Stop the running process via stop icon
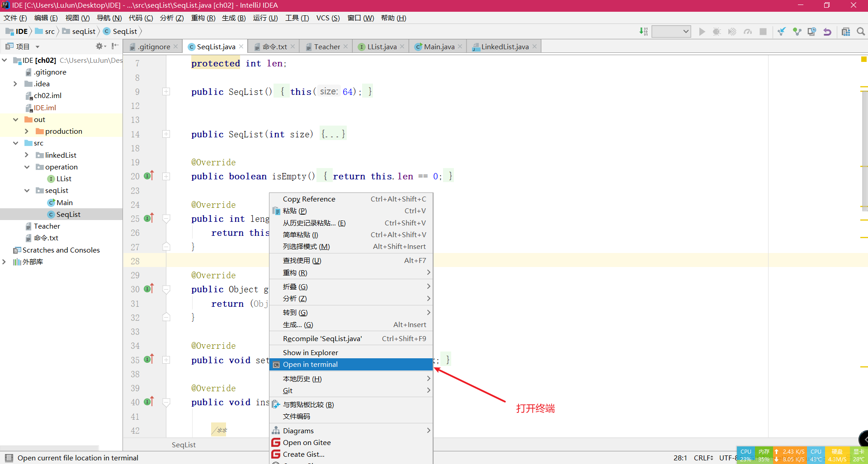 coord(764,31)
